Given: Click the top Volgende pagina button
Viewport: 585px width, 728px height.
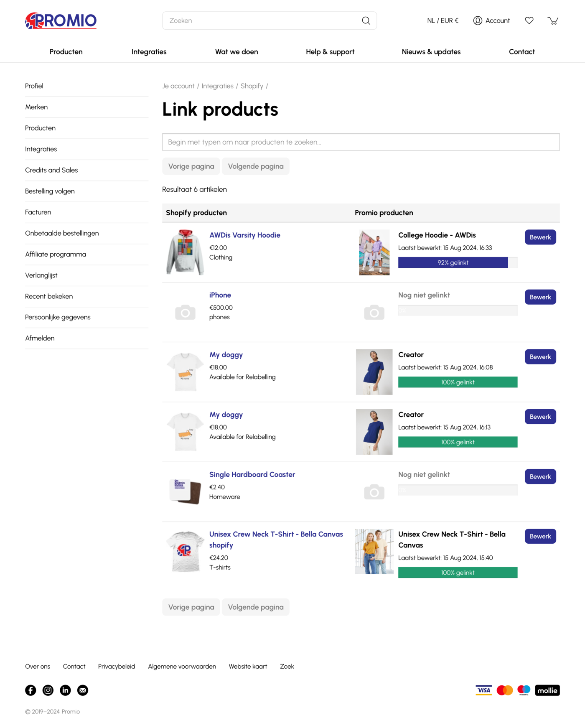Looking at the screenshot, I should click(x=256, y=166).
